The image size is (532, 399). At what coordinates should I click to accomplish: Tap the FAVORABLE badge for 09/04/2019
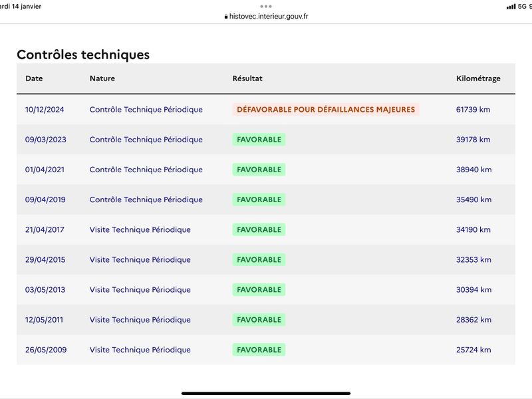tap(259, 199)
